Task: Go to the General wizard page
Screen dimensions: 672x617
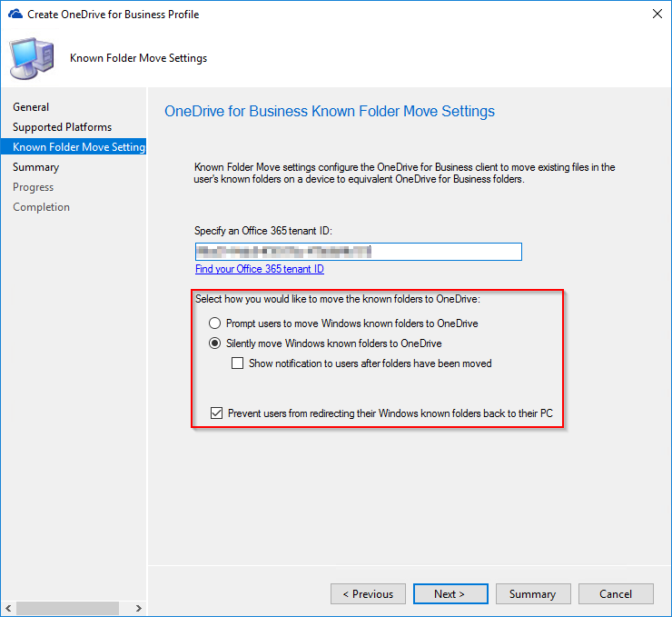Action: (x=31, y=107)
